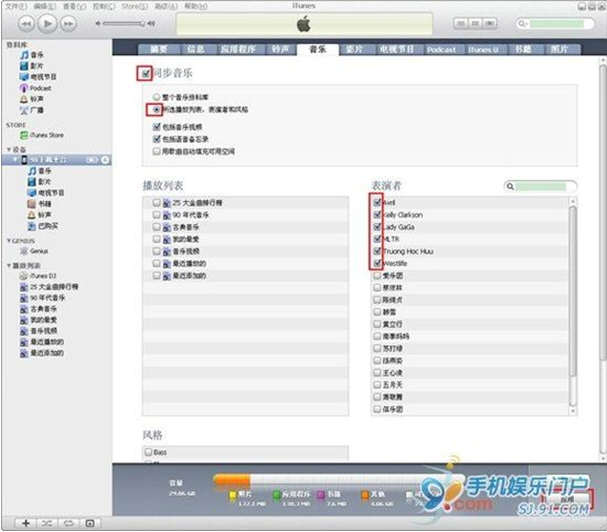Check the 五月天 artist checkbox
607x532 pixels.
coord(377,384)
